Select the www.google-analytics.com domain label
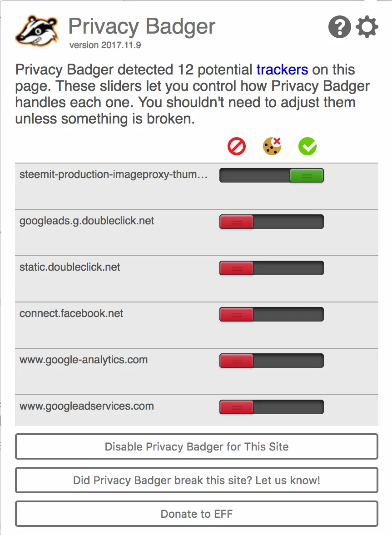 coord(84,360)
